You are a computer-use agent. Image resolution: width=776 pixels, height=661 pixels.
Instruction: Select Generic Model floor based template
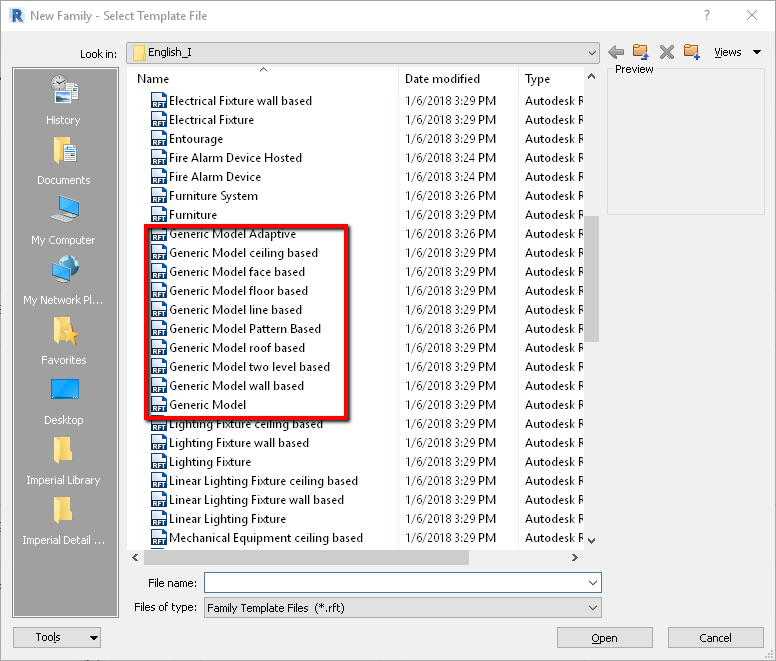pos(238,291)
